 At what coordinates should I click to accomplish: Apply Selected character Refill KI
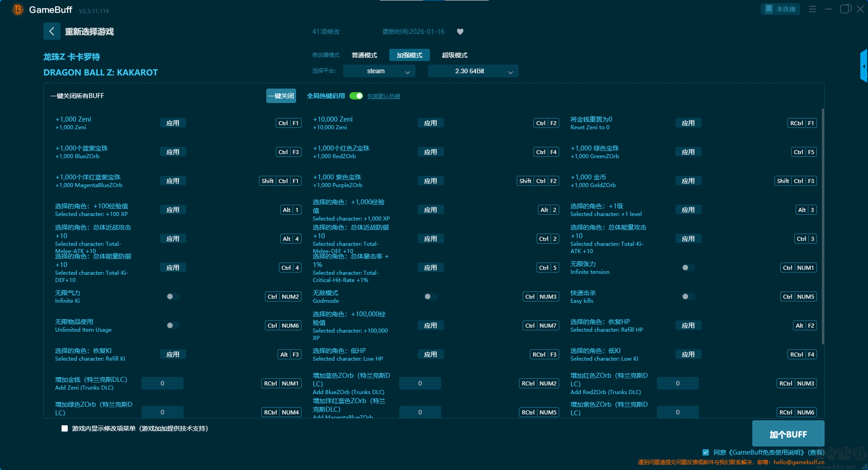tap(173, 354)
